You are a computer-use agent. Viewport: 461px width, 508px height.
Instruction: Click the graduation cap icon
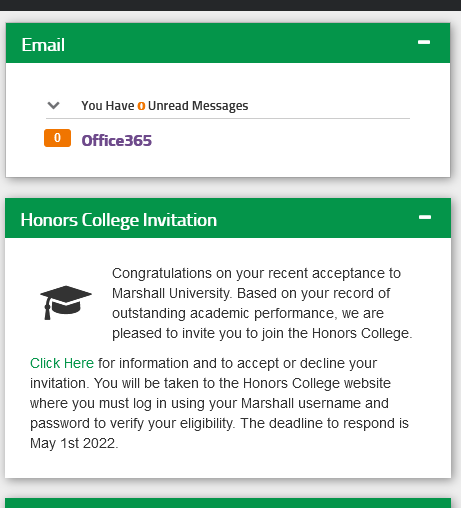tap(66, 303)
